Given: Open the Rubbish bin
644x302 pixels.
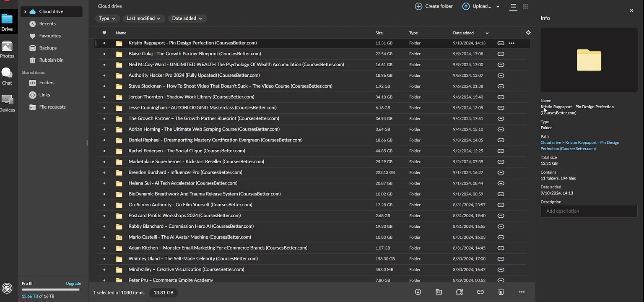Looking at the screenshot, I should coord(52,60).
